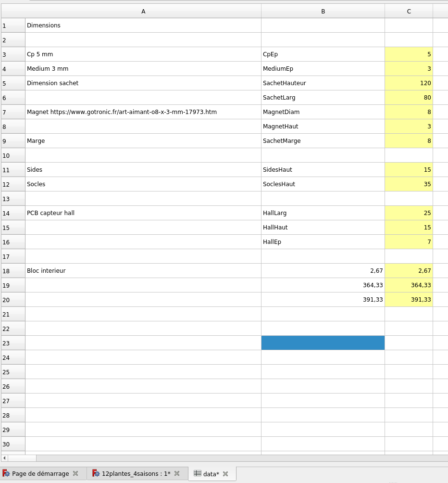This screenshot has width=448, height=483.
Task: Select row 10 header
Action: pos(13,155)
